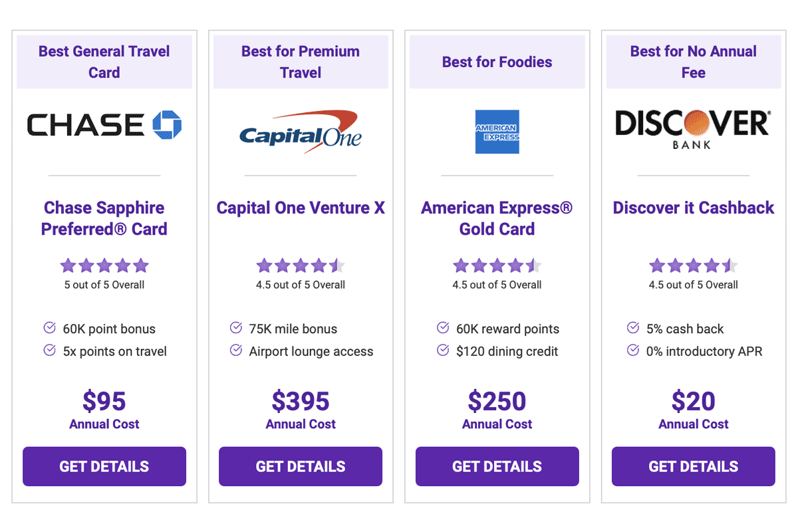Select the Best General Travel Card header
Image resolution: width=798 pixels, height=532 pixels.
pos(104,62)
